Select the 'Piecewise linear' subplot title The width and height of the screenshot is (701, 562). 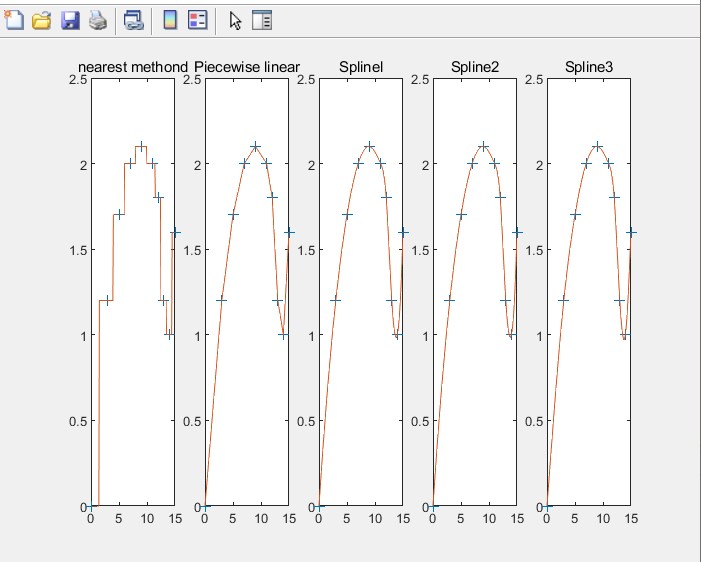coord(247,67)
